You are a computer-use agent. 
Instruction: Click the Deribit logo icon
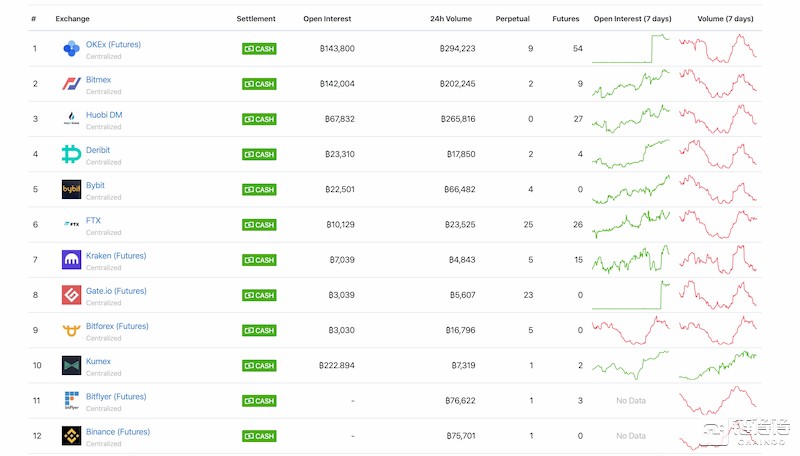click(71, 154)
